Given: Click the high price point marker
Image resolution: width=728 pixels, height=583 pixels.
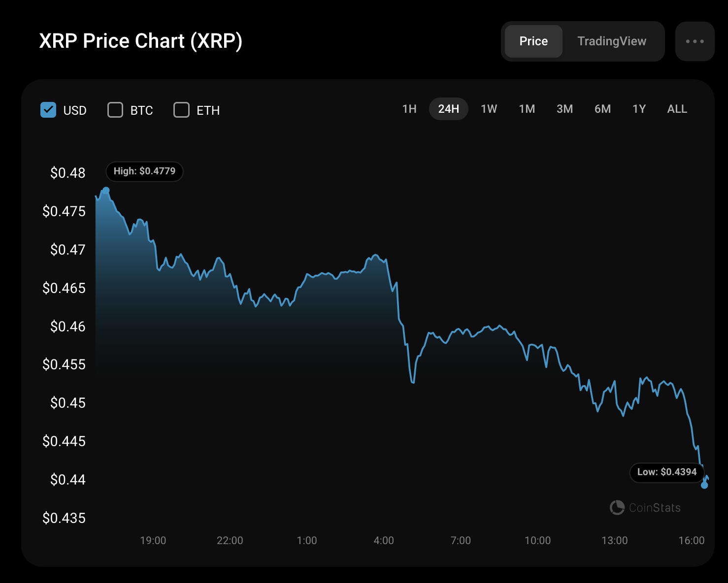Looking at the screenshot, I should click(106, 191).
